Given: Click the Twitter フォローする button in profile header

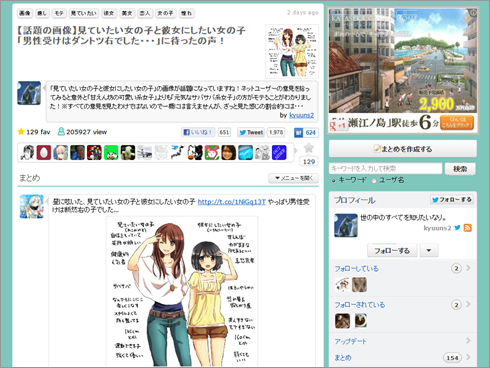Looking at the screenshot, I should [452, 200].
